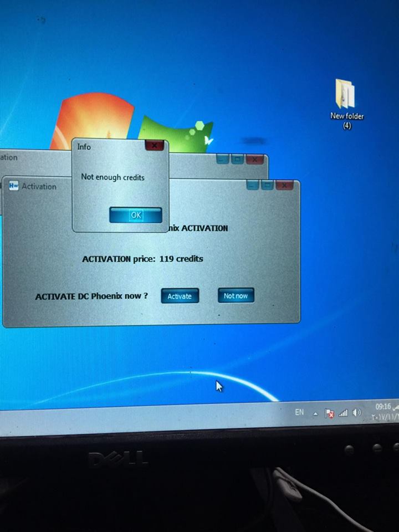Close the Activation window
The width and height of the screenshot is (399, 532).
284,185
